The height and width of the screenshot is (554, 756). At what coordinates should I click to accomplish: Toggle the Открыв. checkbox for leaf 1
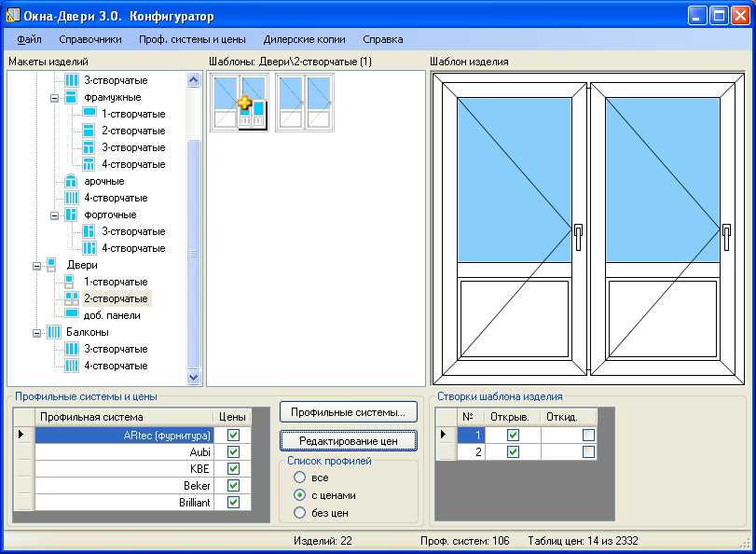tap(513, 435)
